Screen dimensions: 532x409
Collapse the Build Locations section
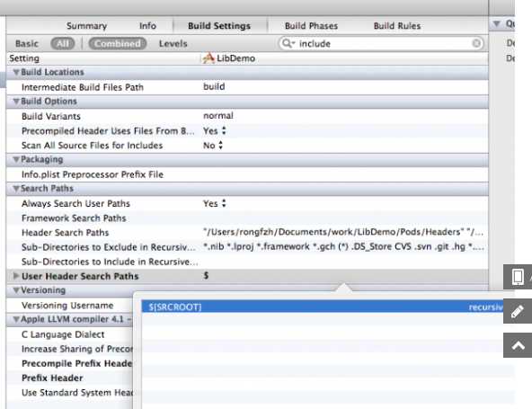[x=16, y=72]
